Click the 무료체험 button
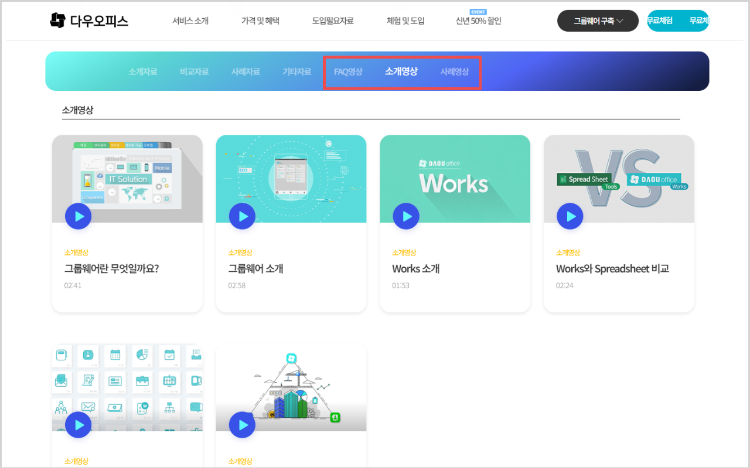 coord(678,21)
